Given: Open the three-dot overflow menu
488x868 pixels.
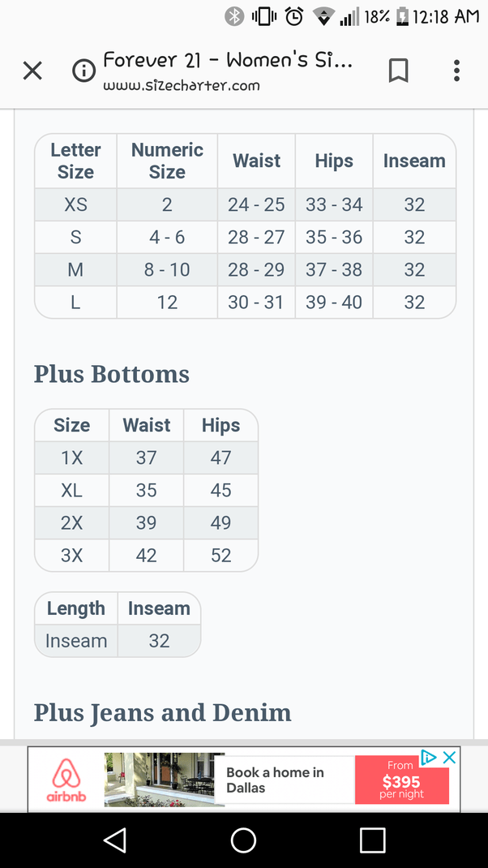Looking at the screenshot, I should (456, 71).
